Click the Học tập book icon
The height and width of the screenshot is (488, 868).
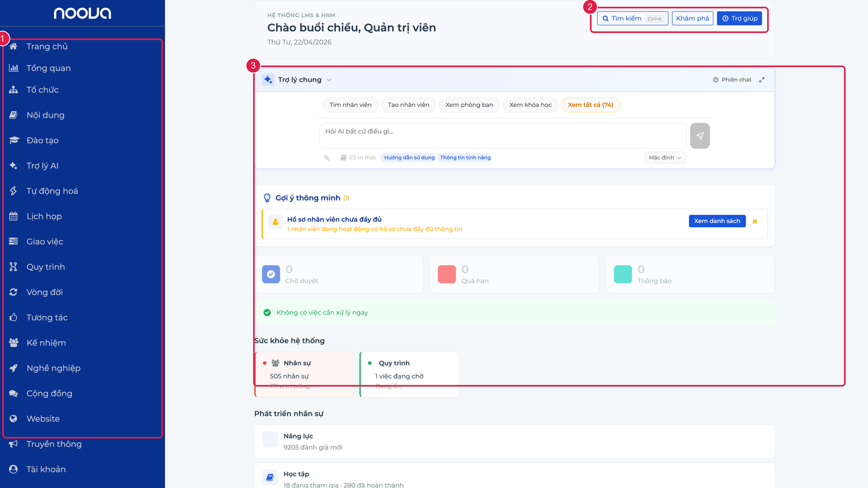coord(270,477)
